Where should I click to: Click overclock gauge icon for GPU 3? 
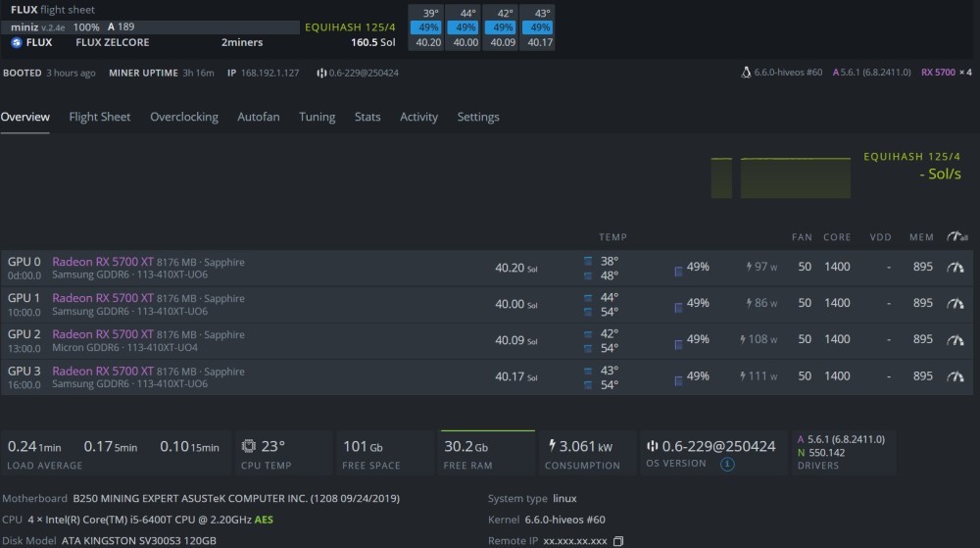955,376
